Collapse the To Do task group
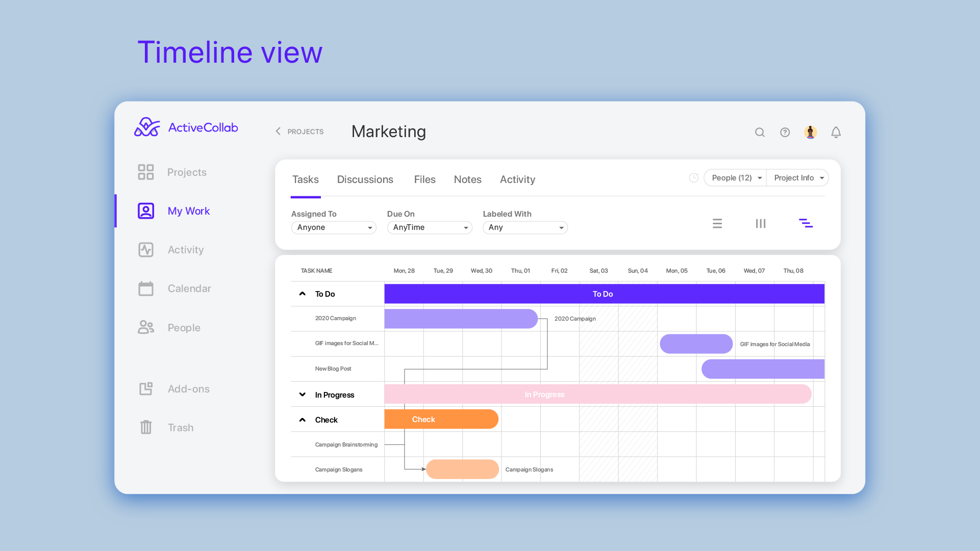 pyautogui.click(x=303, y=294)
